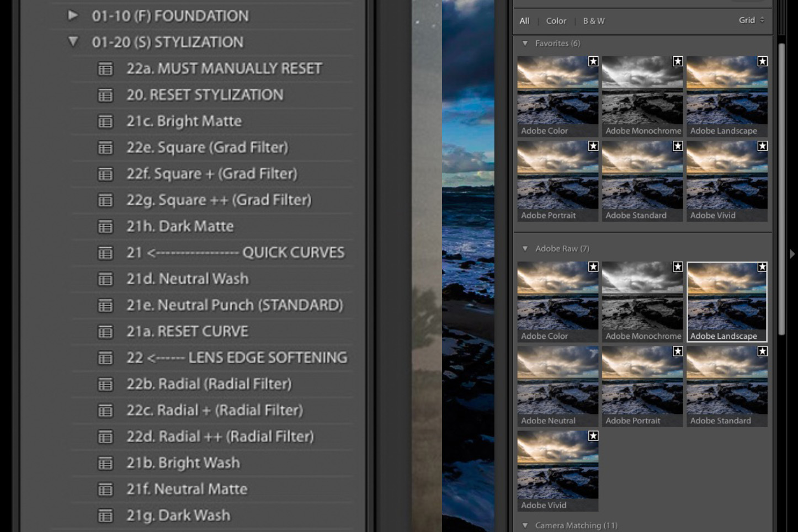The width and height of the screenshot is (798, 532).
Task: Apply the 20. RESET STYLIZATION preset
Action: click(205, 95)
